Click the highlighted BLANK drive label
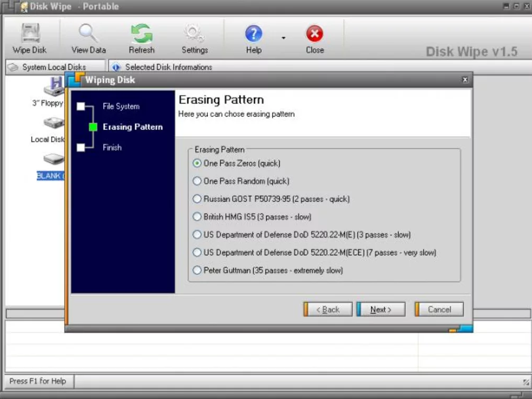The width and height of the screenshot is (532, 399). 50,176
